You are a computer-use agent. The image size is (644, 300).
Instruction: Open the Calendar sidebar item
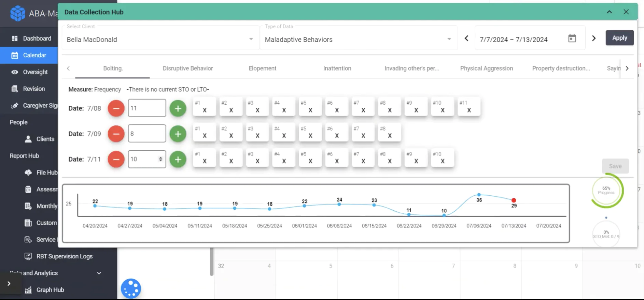coord(29,55)
